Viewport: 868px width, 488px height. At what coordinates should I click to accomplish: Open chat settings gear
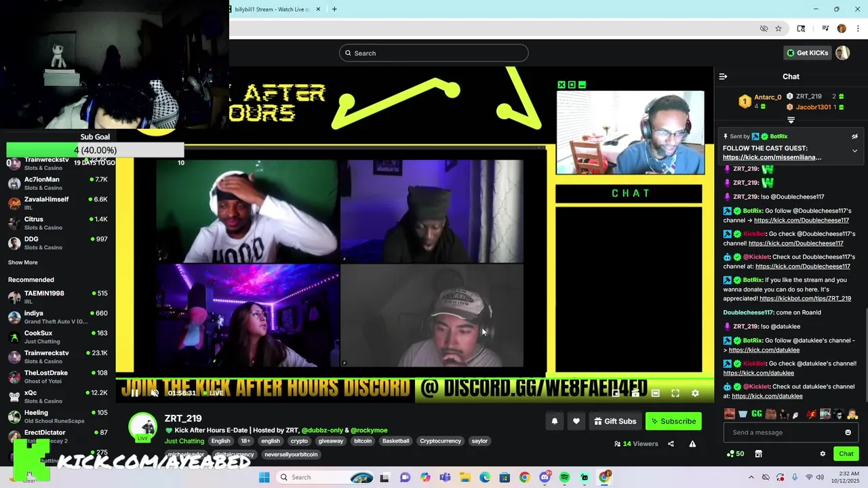pyautogui.click(x=823, y=454)
